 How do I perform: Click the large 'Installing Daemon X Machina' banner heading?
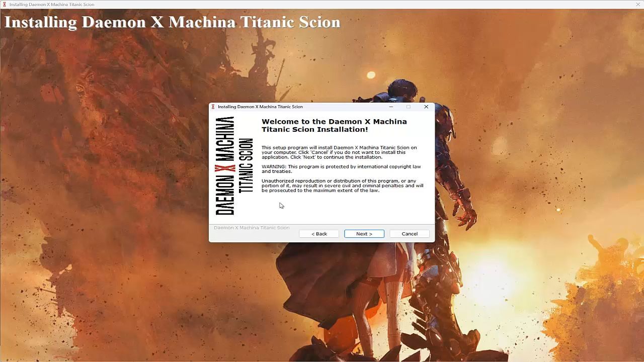click(172, 22)
